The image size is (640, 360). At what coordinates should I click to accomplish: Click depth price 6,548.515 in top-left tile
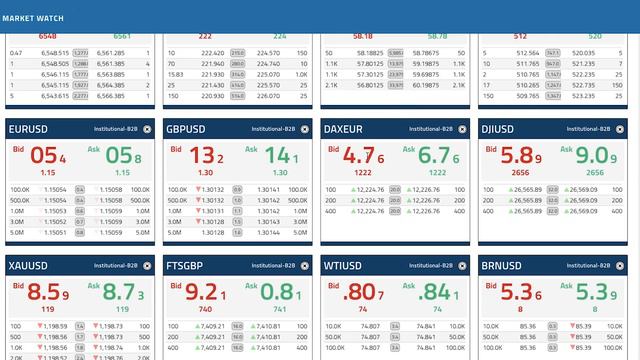click(x=55, y=53)
